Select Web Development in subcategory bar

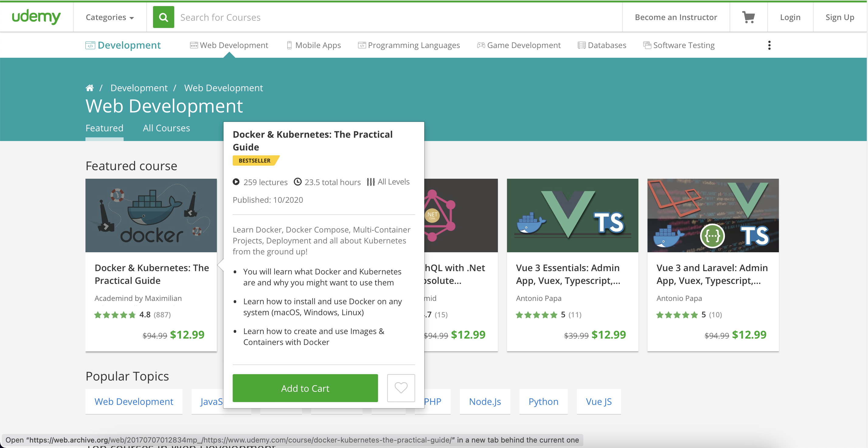click(x=229, y=45)
